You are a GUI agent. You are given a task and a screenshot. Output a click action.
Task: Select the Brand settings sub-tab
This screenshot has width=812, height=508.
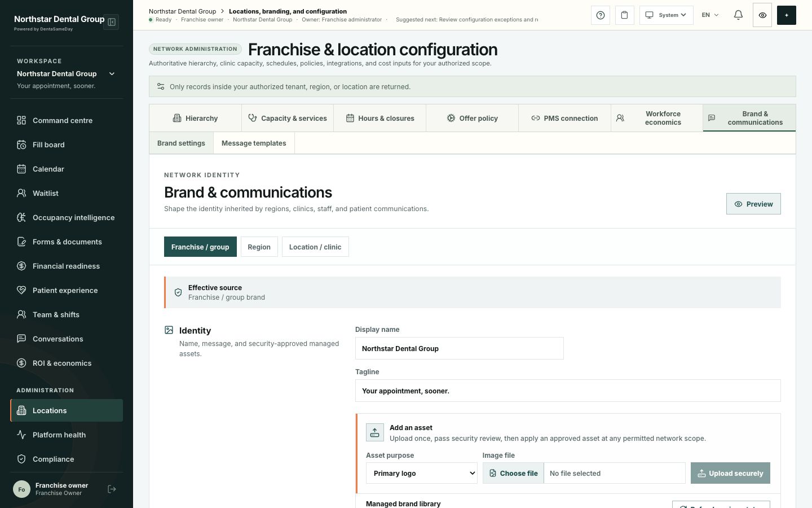tap(181, 143)
